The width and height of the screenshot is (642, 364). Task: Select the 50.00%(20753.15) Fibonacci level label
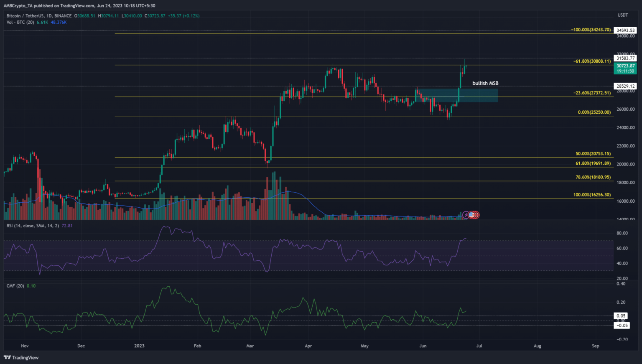click(593, 154)
